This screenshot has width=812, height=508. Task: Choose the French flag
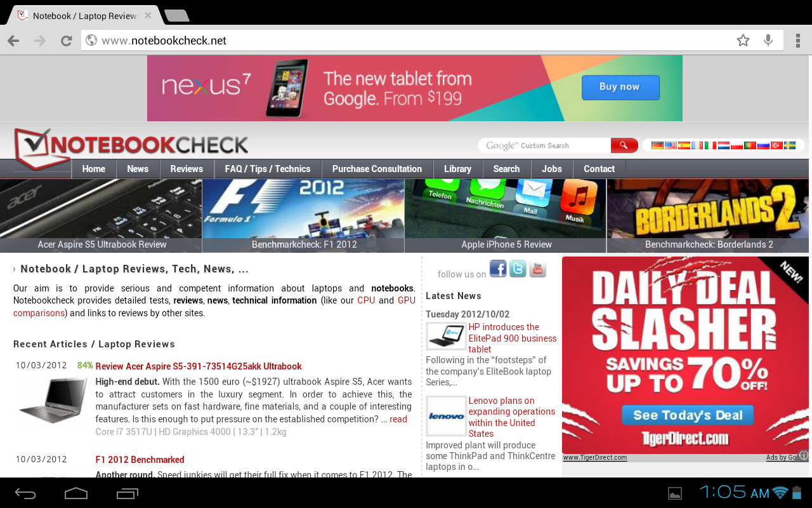tap(697, 145)
